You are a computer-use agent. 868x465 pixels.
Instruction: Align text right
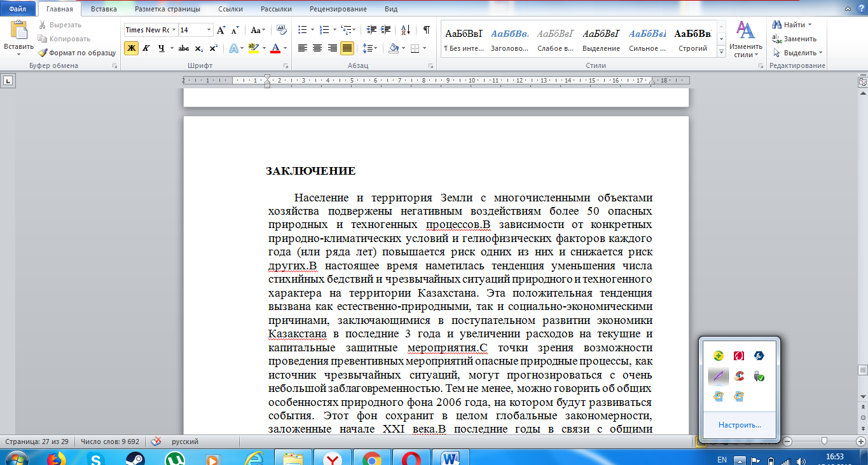[332, 48]
